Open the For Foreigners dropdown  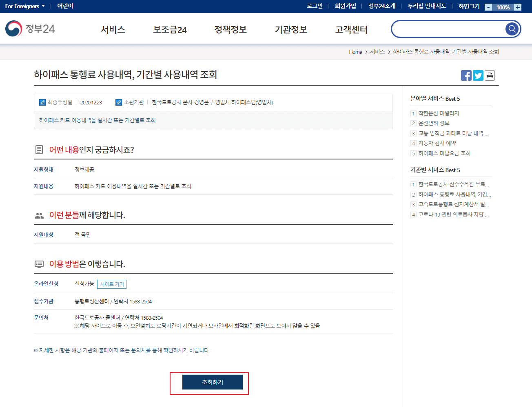pos(25,6)
